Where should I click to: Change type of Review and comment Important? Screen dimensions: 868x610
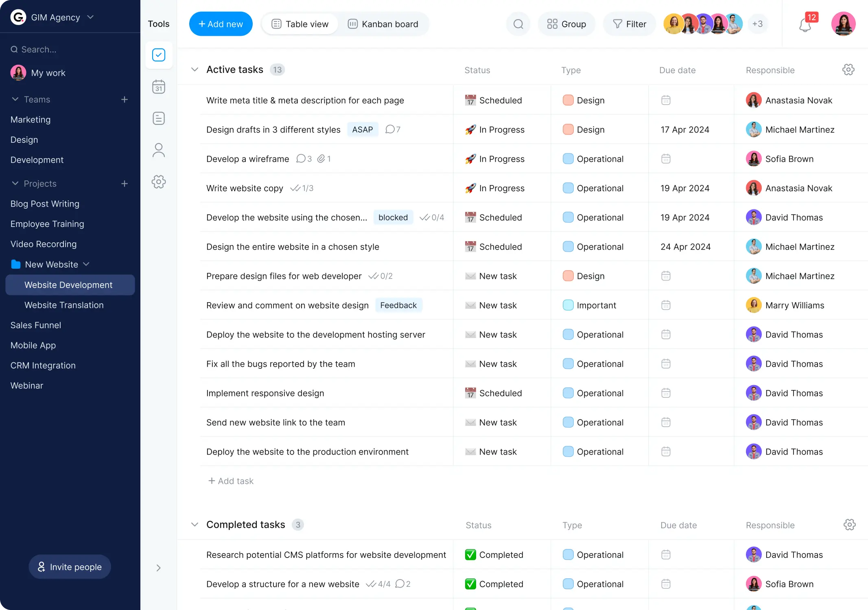click(x=589, y=305)
